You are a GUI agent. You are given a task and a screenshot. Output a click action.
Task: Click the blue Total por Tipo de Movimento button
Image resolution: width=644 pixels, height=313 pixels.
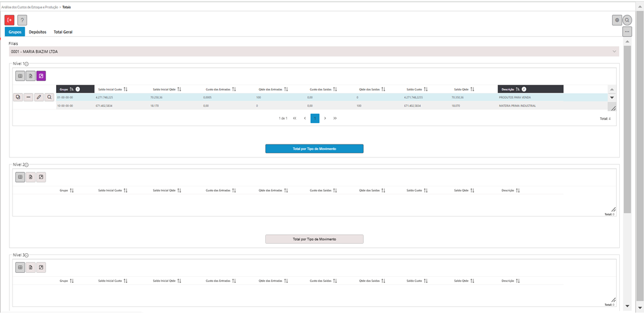click(x=314, y=149)
